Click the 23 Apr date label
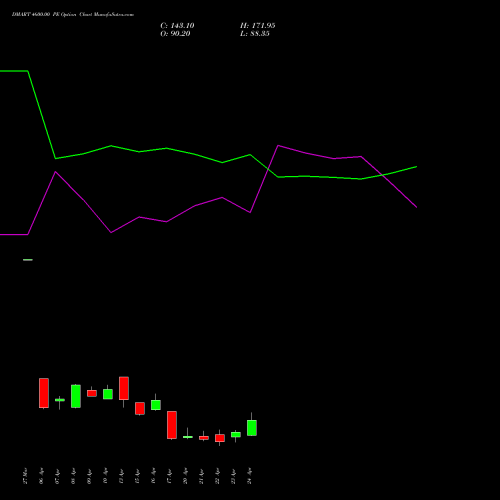Screen dimensions: 500x500 pyautogui.click(x=233, y=476)
